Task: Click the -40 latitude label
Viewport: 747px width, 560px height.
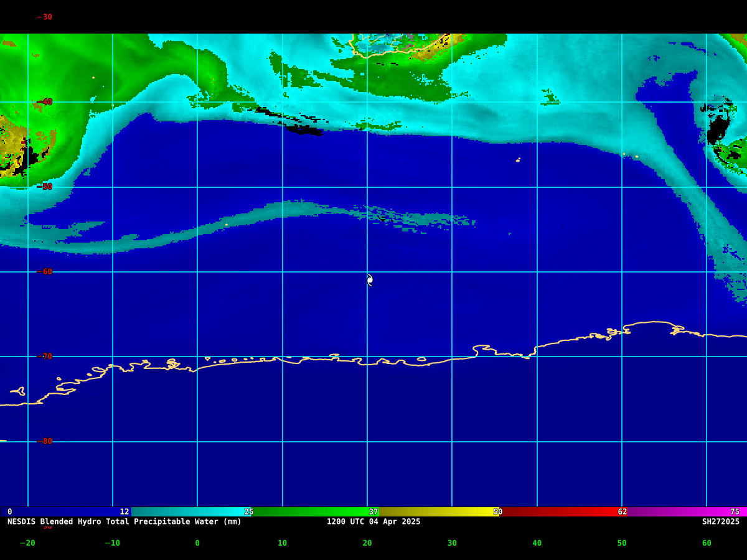Action: pyautogui.click(x=44, y=102)
